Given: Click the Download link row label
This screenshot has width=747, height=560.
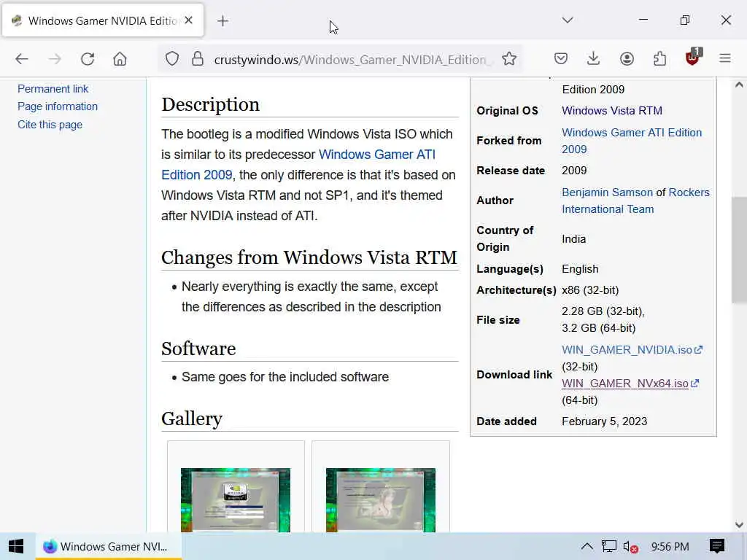Looking at the screenshot, I should [514, 375].
